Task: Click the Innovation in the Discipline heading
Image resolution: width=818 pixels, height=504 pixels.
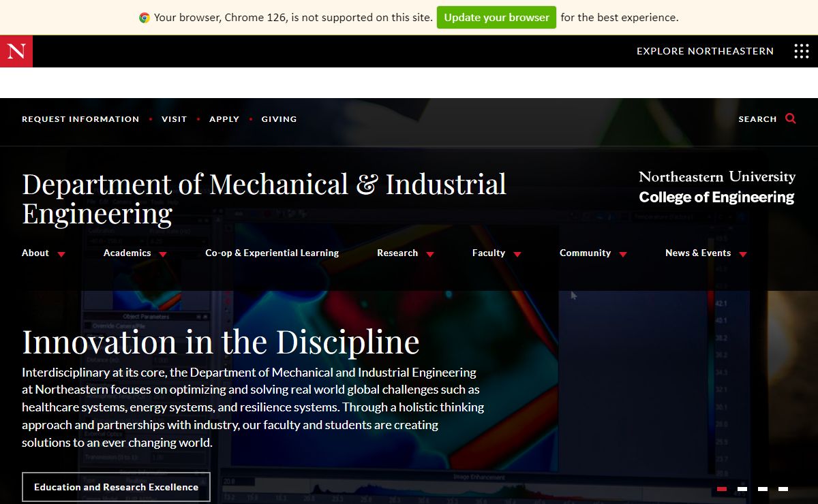Action: [x=221, y=342]
